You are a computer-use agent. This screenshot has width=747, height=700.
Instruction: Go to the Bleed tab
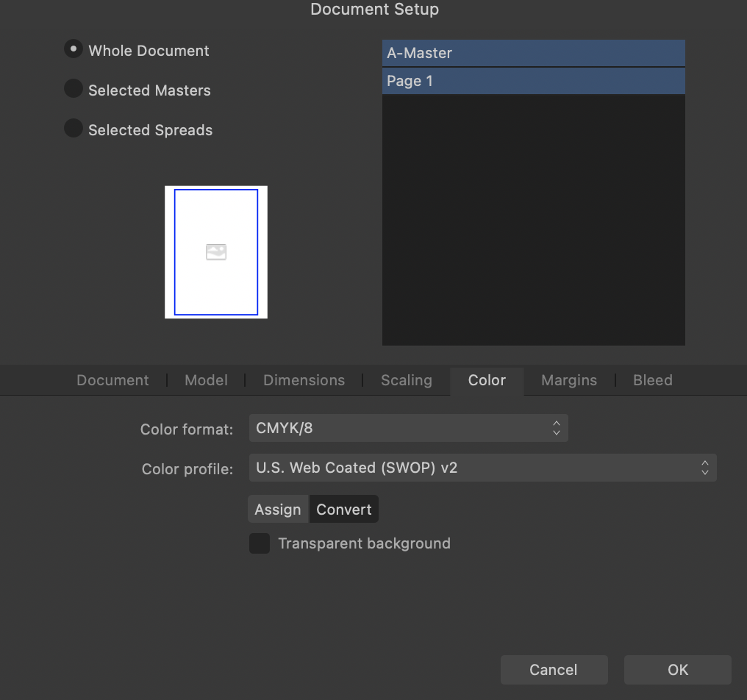[x=653, y=380]
